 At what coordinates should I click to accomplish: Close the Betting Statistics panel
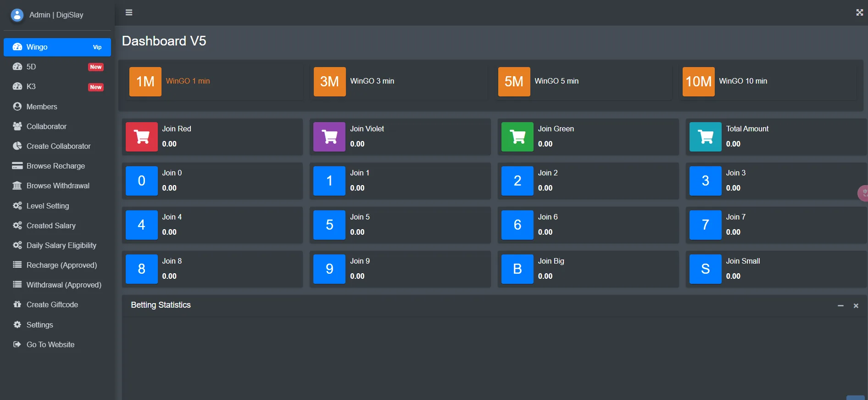(x=856, y=306)
